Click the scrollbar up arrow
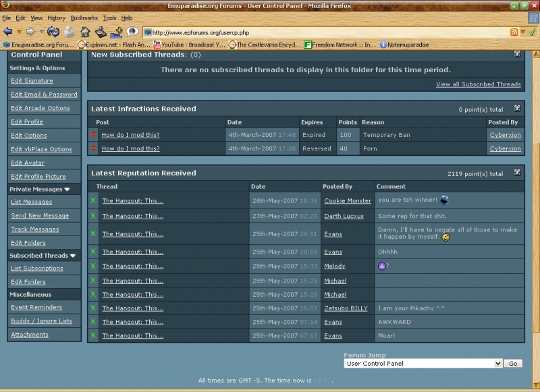Screen dimensions: 540x392 536,54
